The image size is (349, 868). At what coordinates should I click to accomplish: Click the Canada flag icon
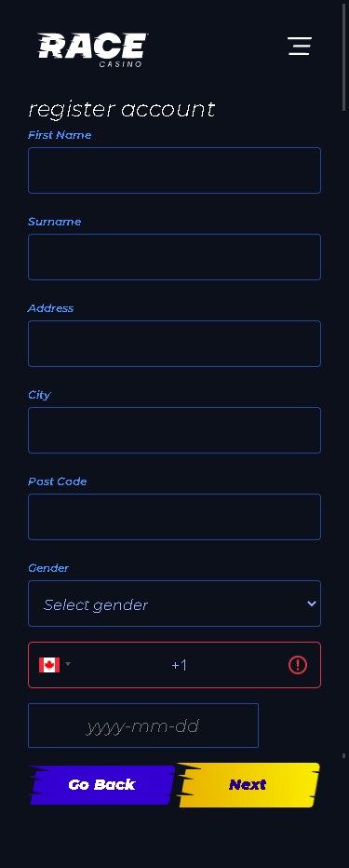click(49, 665)
